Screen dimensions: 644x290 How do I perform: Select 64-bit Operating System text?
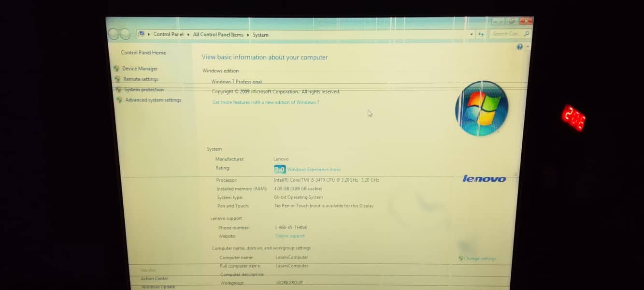coord(298,197)
